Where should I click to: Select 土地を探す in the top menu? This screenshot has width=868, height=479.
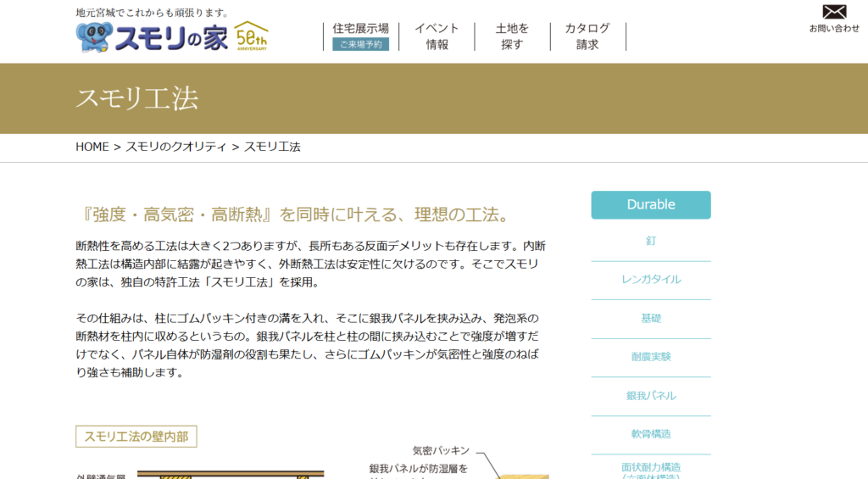512,36
